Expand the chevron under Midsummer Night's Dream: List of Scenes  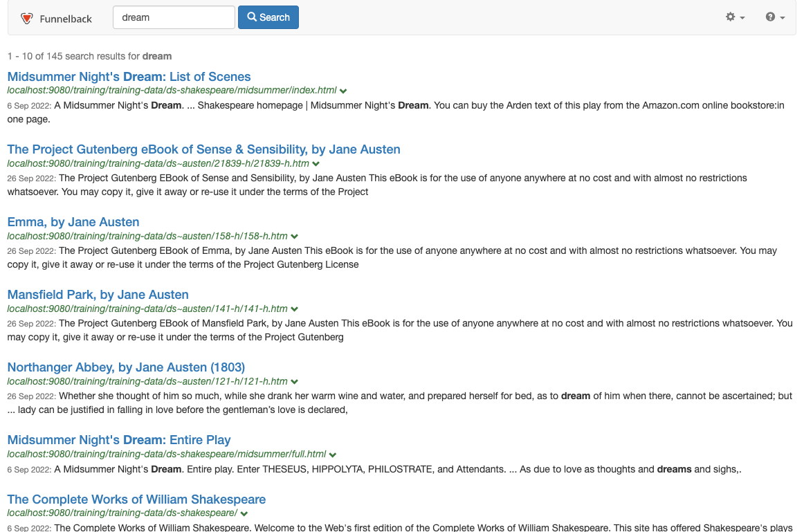(x=343, y=90)
